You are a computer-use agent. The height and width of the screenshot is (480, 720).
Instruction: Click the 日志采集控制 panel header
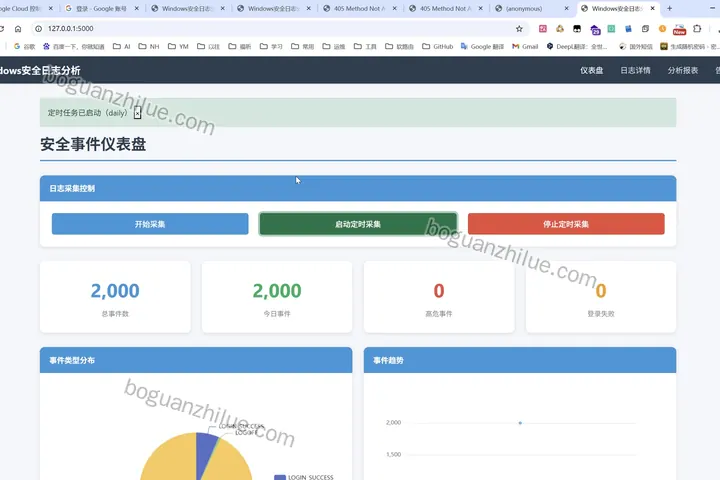click(x=358, y=188)
